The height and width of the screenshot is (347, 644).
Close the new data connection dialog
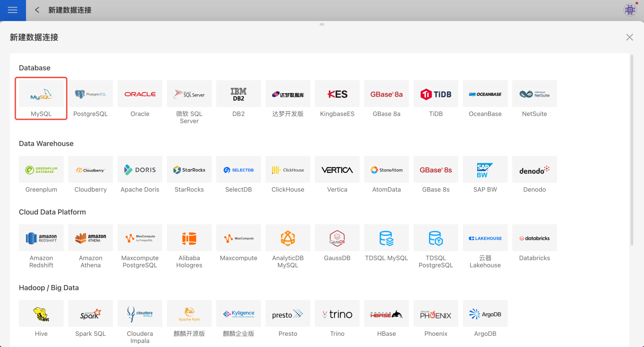[x=629, y=38]
